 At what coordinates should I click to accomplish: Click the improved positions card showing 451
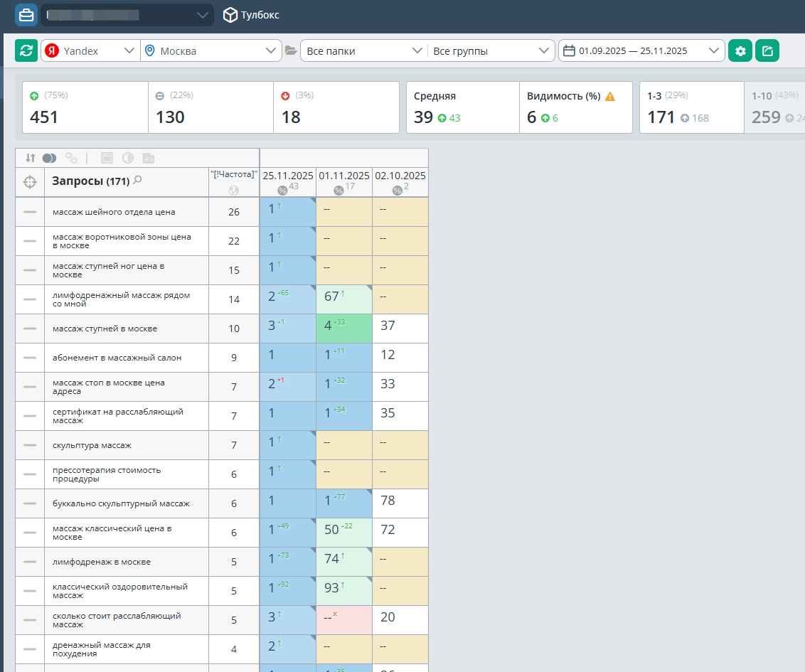85,107
